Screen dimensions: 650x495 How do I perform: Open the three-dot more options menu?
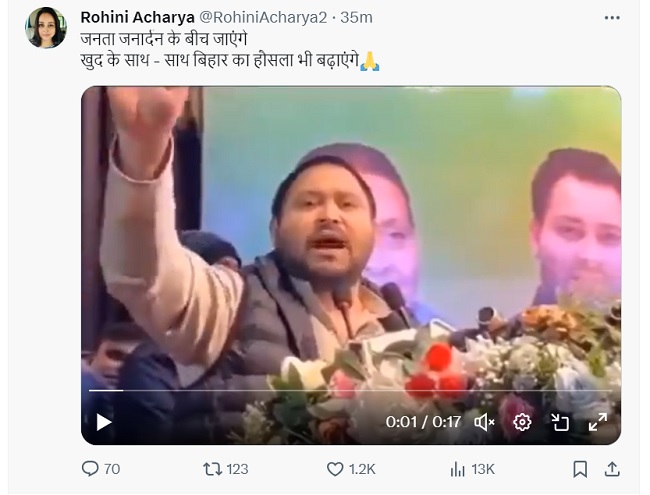612,18
